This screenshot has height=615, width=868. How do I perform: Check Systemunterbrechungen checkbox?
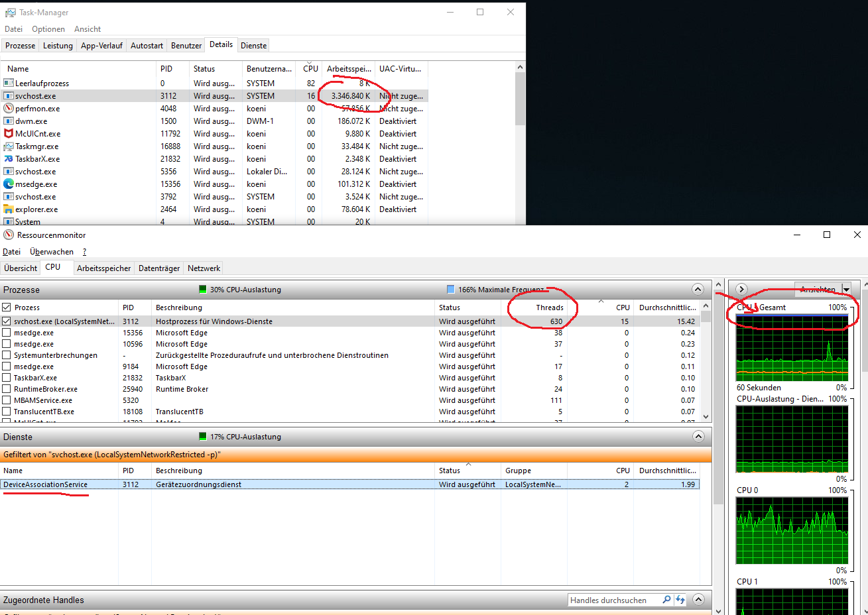7,355
